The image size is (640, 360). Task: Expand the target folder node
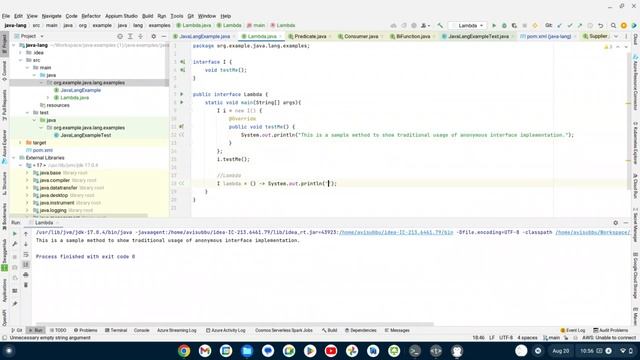20,142
